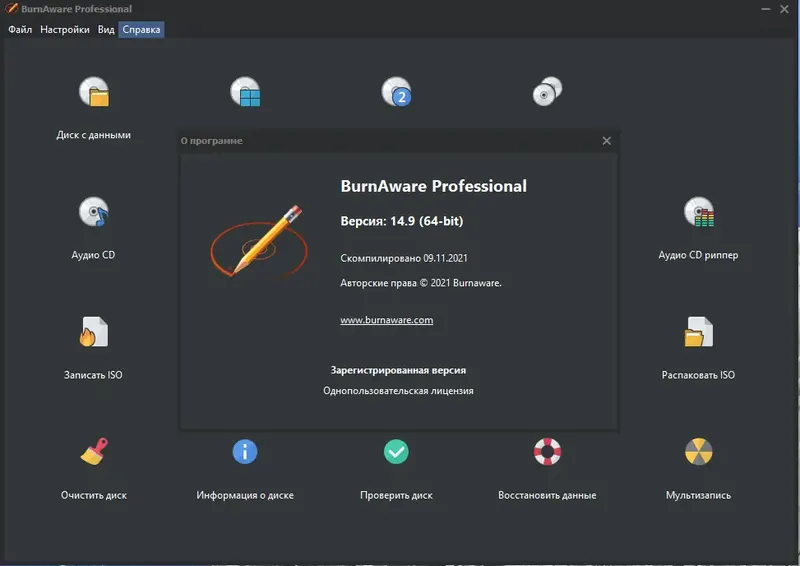Screen dimensions: 800x566
Task: Launch the Аудио CD риппер icon
Action: click(698, 211)
